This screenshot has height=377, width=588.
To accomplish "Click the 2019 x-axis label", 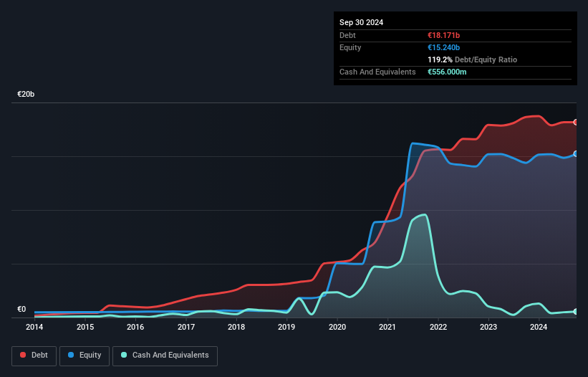I will (x=286, y=327).
